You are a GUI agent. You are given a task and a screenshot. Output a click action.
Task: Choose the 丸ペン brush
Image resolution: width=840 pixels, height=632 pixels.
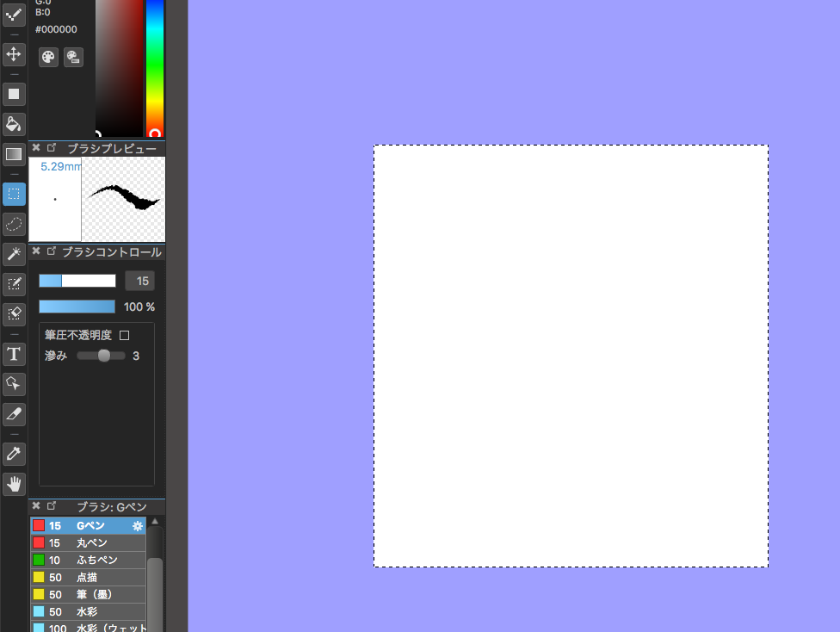pos(91,542)
